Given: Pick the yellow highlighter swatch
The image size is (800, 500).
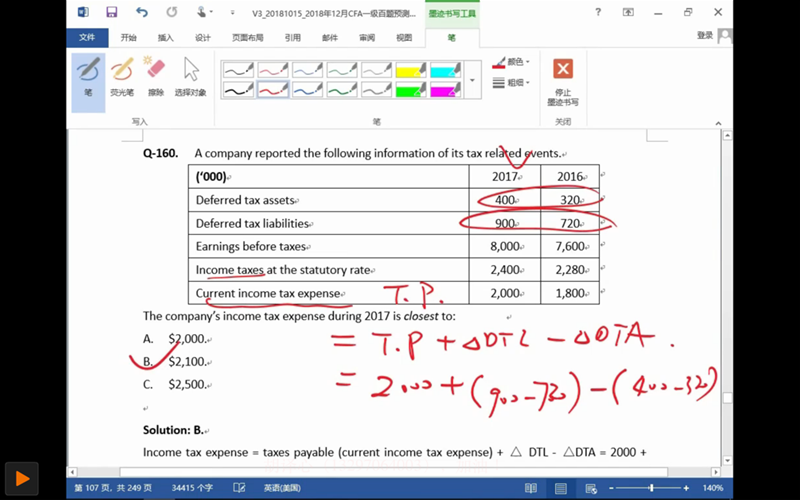Looking at the screenshot, I should [411, 69].
